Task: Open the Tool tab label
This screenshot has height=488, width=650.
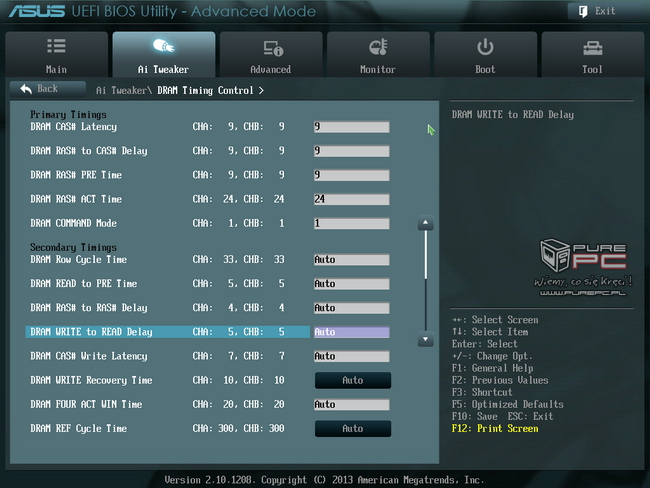Action: [592, 69]
